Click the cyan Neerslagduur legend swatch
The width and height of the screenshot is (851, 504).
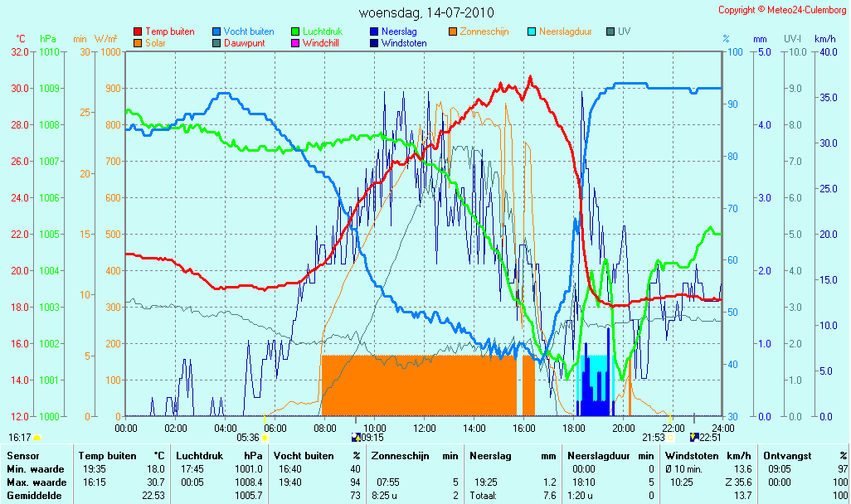[532, 32]
